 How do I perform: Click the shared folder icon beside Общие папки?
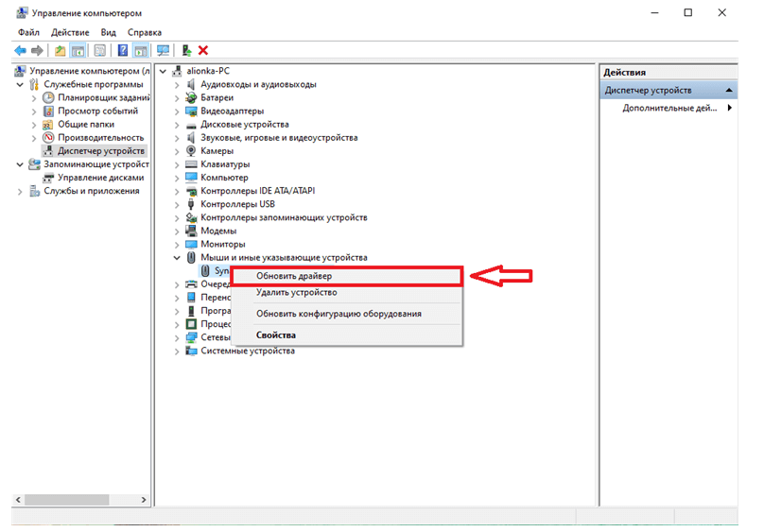click(x=47, y=125)
